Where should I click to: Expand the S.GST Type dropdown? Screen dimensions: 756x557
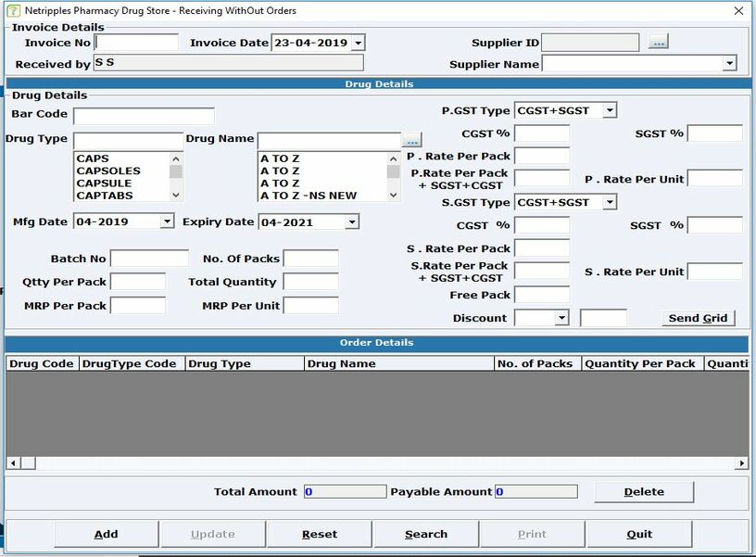pyautogui.click(x=610, y=202)
